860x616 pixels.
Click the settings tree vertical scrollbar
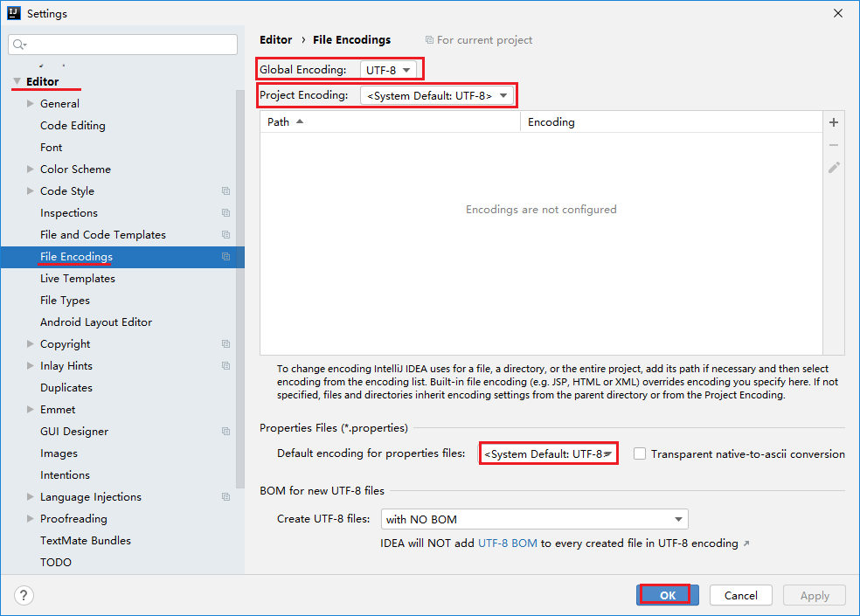239,289
